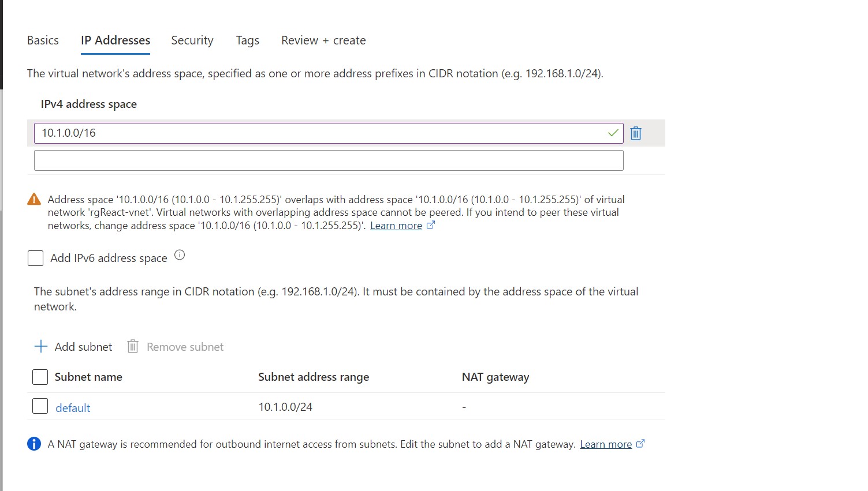Image resolution: width=868 pixels, height=491 pixels.
Task: Enable Add IPv6 address space checkbox
Action: point(36,258)
